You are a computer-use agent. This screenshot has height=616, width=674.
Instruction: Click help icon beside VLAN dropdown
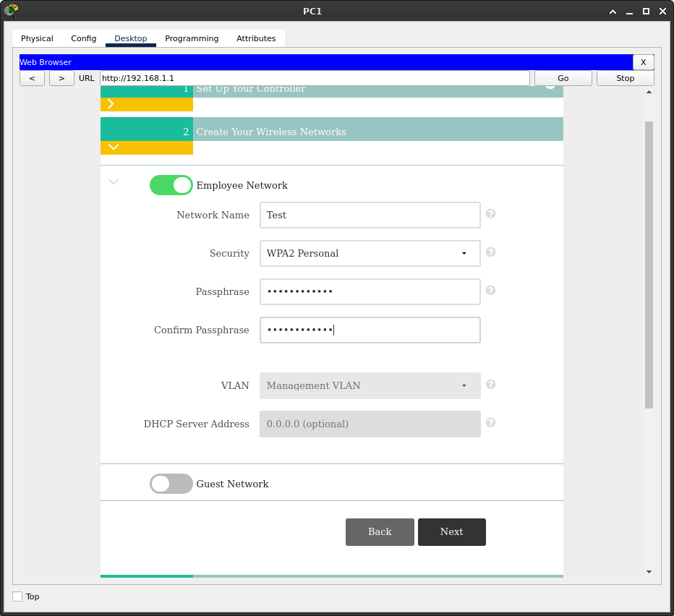click(490, 385)
